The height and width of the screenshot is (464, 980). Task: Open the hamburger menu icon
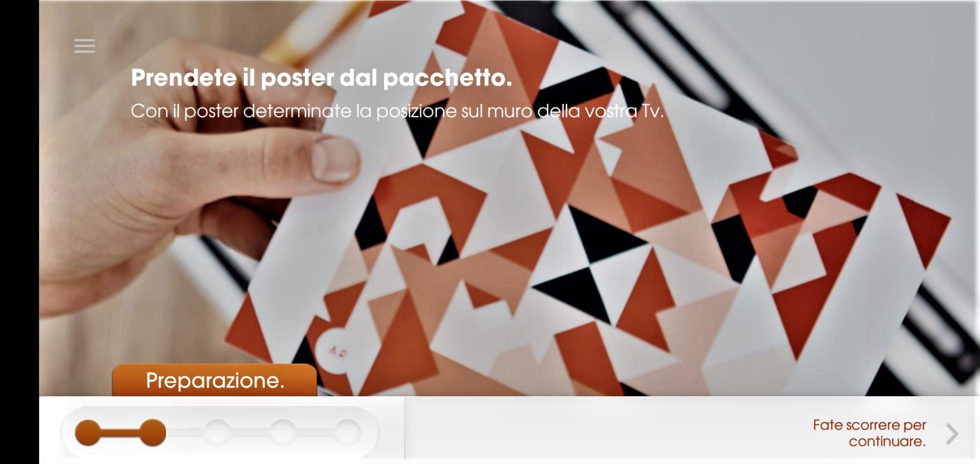(84, 46)
